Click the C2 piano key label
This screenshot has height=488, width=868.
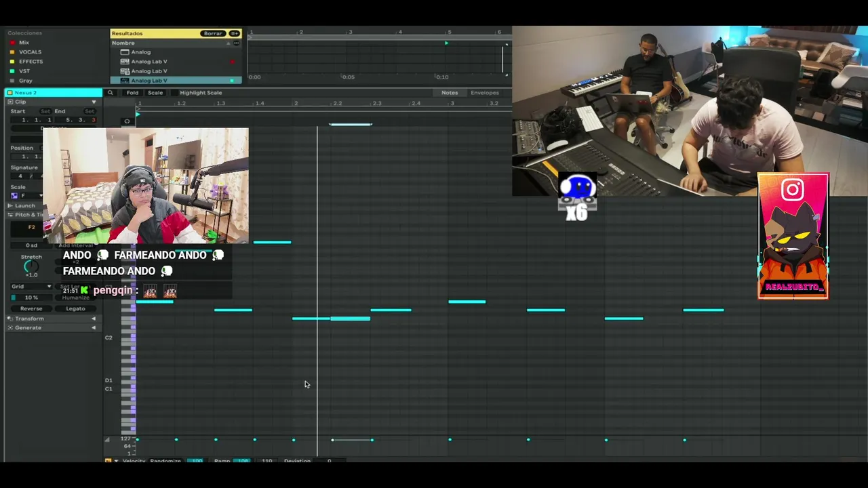click(108, 338)
